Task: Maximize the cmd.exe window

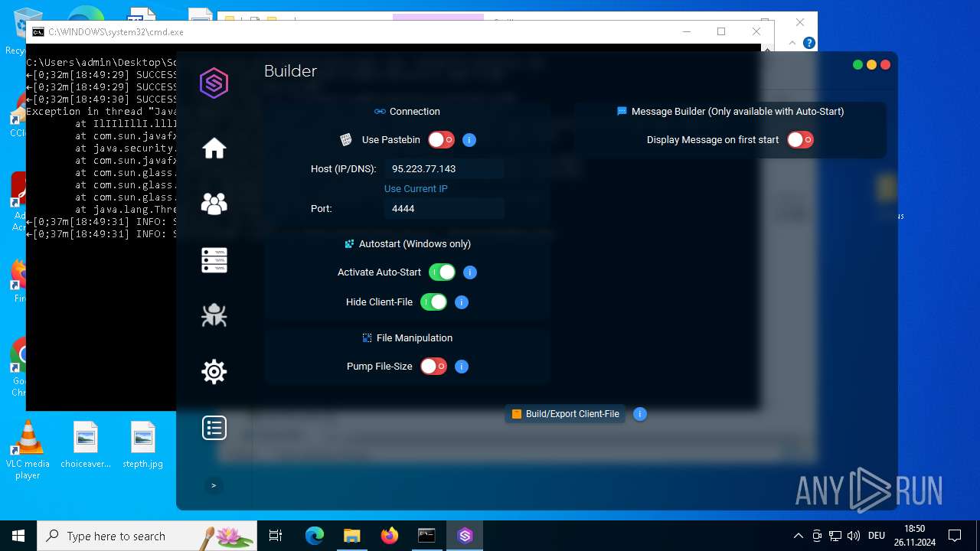Action: tap(720, 31)
